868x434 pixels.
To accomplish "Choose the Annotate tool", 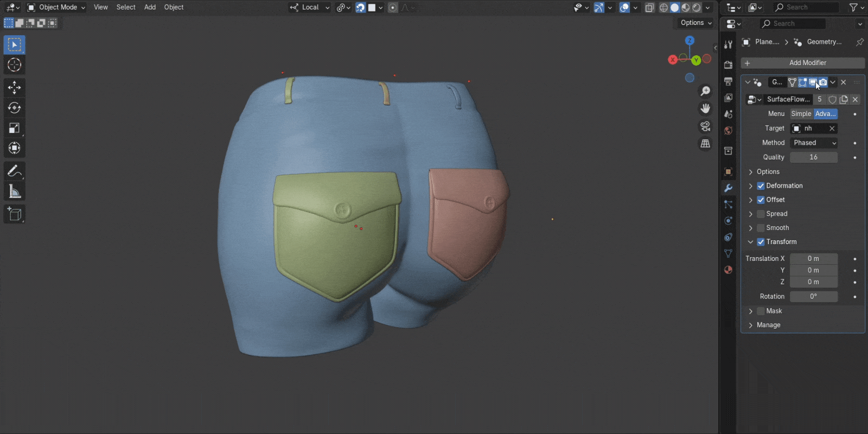I will pos(15,171).
